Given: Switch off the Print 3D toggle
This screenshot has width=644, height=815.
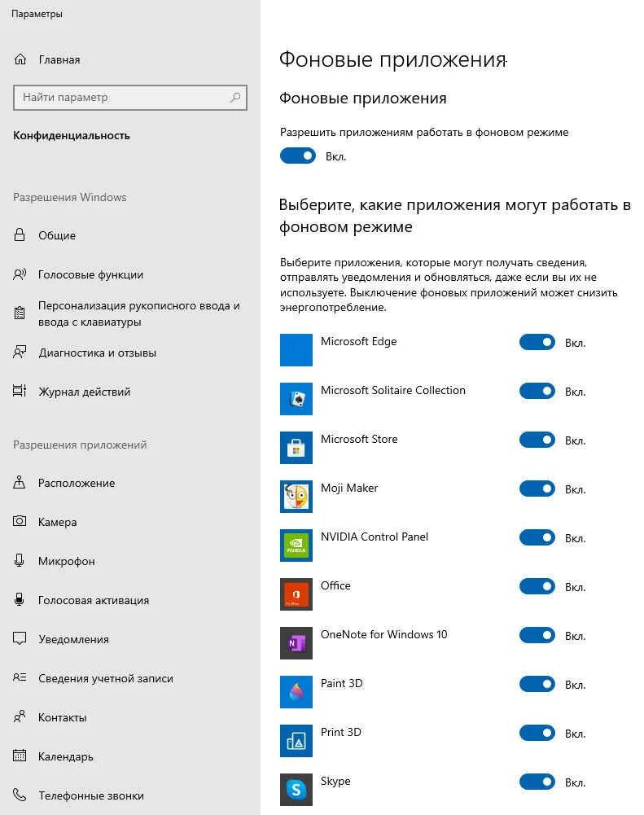Looking at the screenshot, I should [537, 733].
